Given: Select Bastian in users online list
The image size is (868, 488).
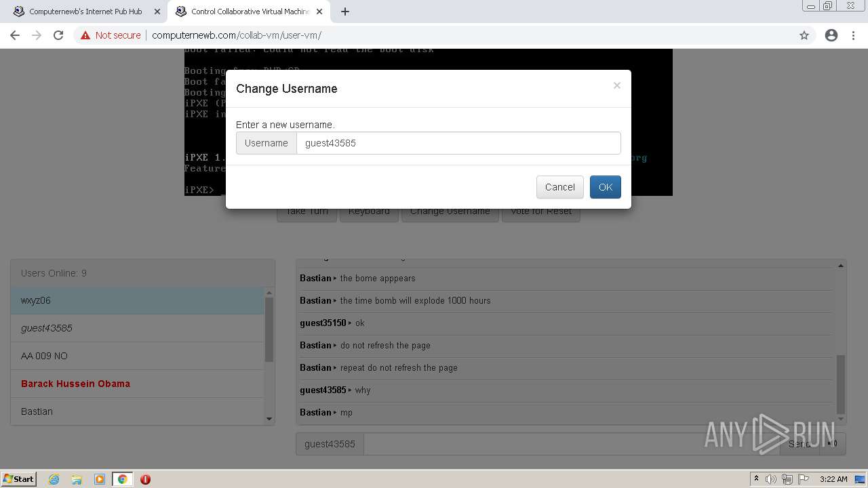Looking at the screenshot, I should coord(137,411).
